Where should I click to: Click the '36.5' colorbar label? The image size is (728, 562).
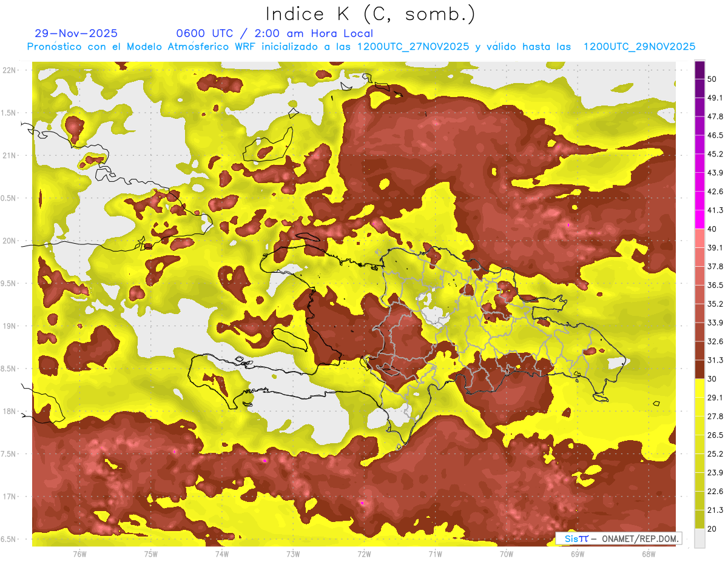(x=716, y=285)
